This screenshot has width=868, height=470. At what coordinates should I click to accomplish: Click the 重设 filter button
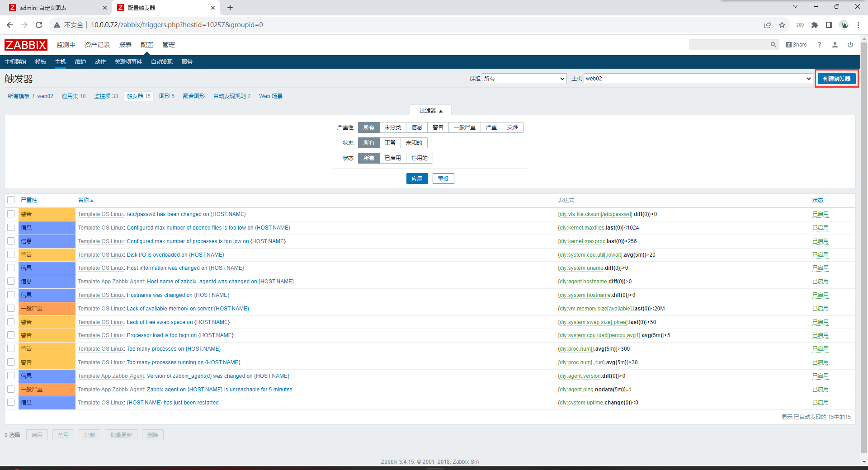pos(443,179)
